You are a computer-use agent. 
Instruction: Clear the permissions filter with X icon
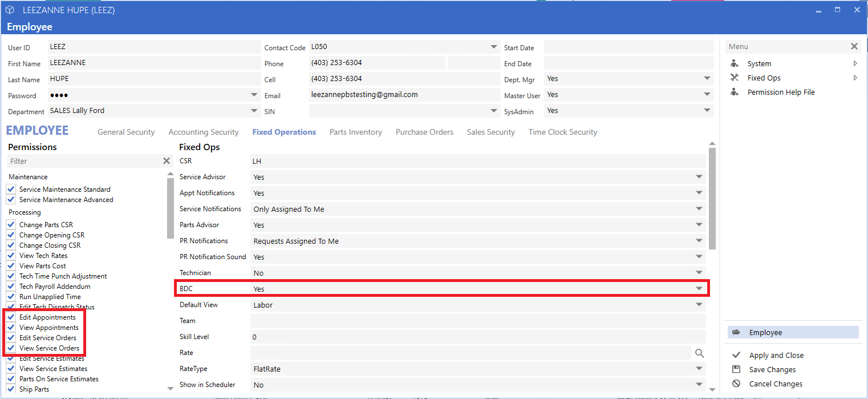[x=167, y=161]
